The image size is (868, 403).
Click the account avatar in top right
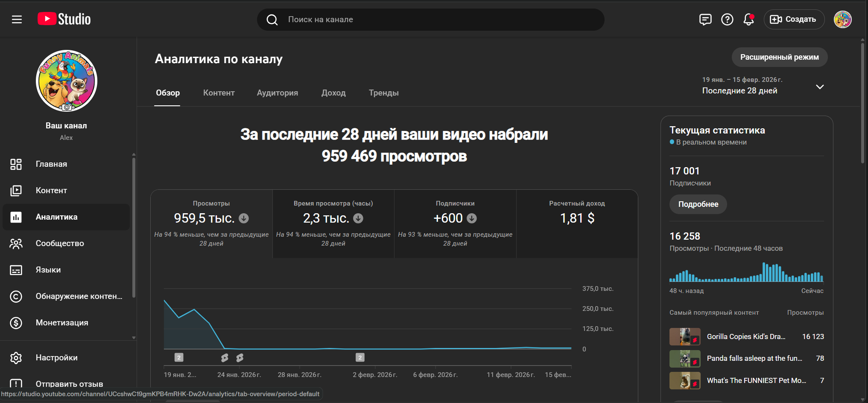coord(842,20)
